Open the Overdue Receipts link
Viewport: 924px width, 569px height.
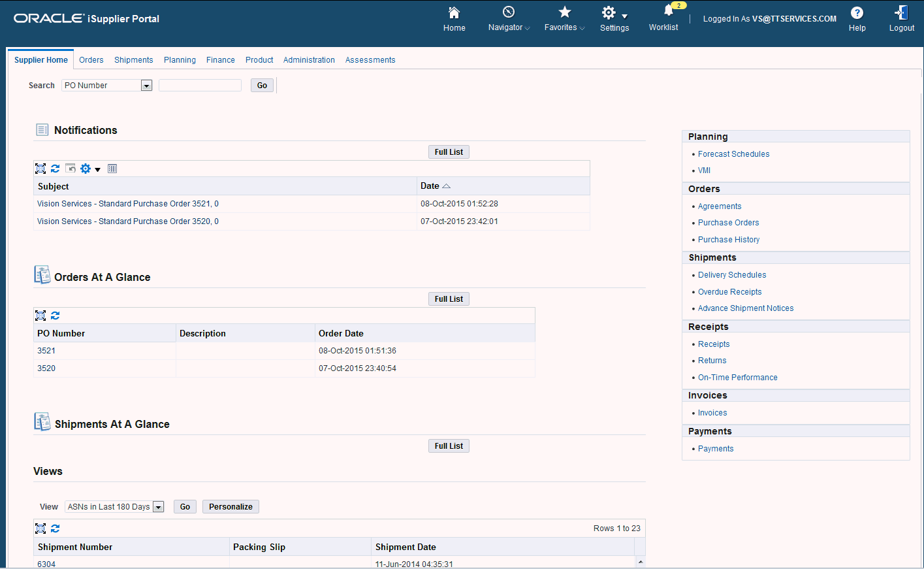click(x=729, y=292)
